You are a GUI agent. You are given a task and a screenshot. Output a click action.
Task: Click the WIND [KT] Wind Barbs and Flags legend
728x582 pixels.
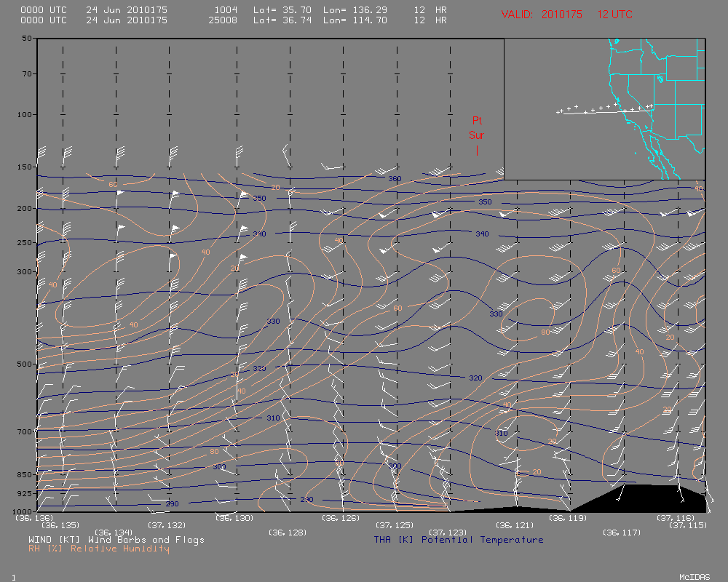pyautogui.click(x=116, y=540)
